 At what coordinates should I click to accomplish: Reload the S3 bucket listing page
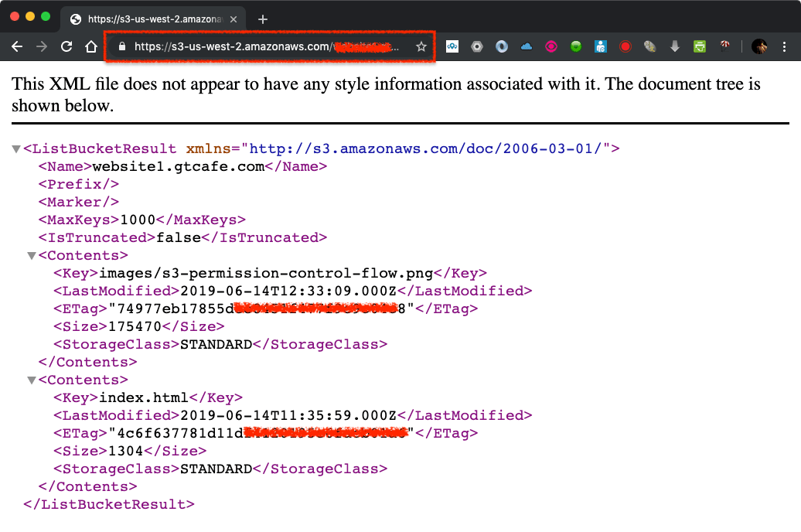pos(66,46)
